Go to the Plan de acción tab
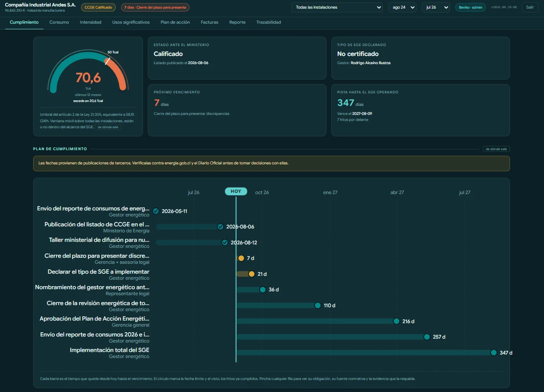The width and height of the screenshot is (544, 392). [x=175, y=22]
